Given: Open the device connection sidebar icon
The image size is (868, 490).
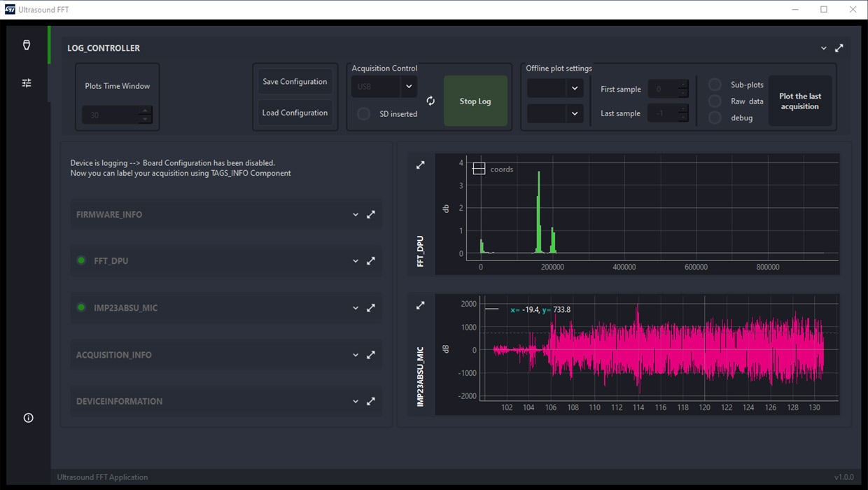Looking at the screenshot, I should pos(27,45).
